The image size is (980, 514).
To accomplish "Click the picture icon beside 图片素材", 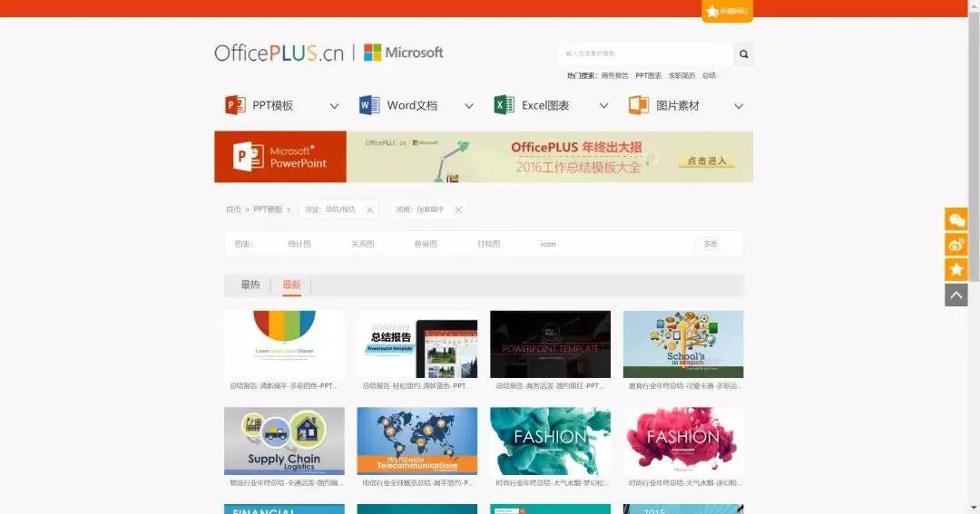I will tap(638, 105).
